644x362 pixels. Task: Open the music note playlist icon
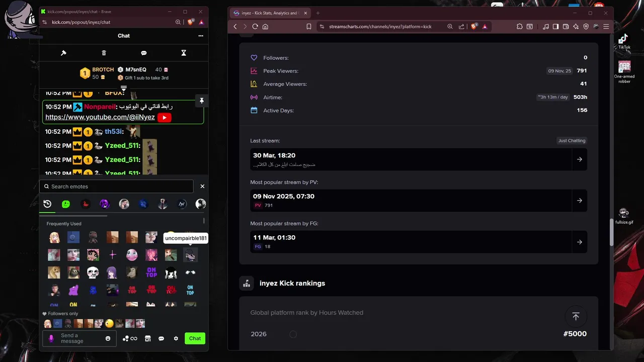tap(546, 27)
